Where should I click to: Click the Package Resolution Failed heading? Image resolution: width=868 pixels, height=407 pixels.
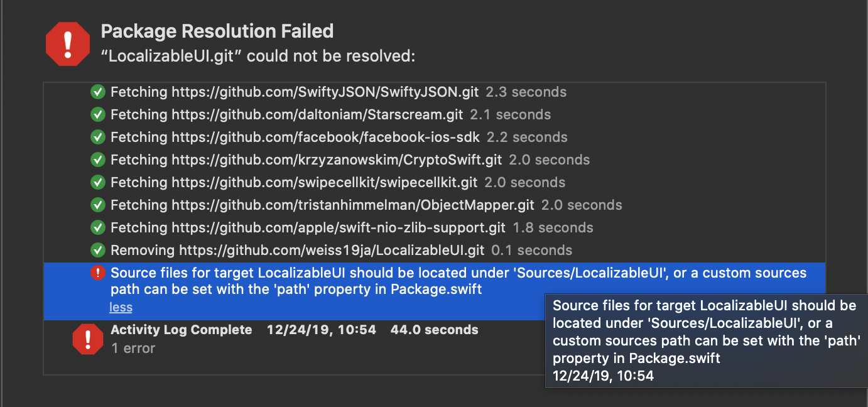coord(217,31)
